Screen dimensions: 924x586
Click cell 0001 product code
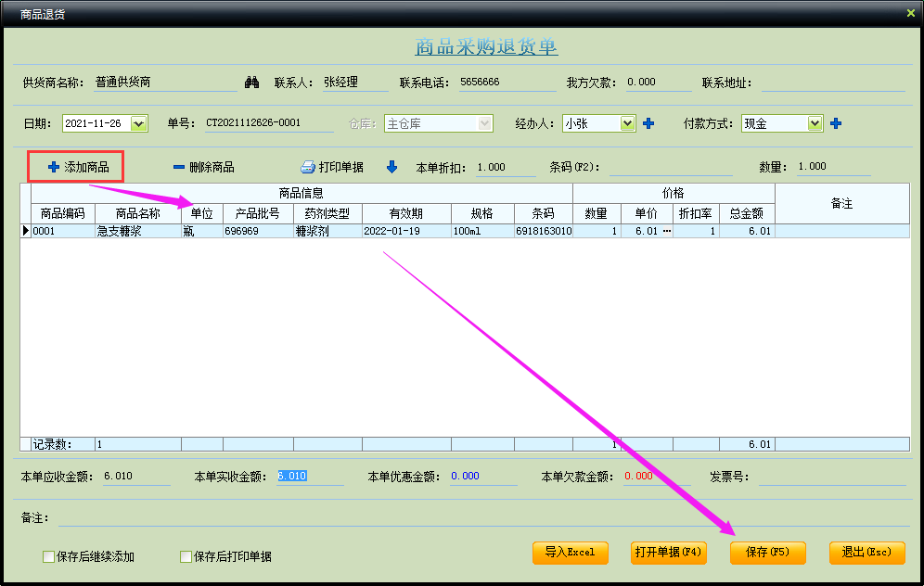click(63, 231)
